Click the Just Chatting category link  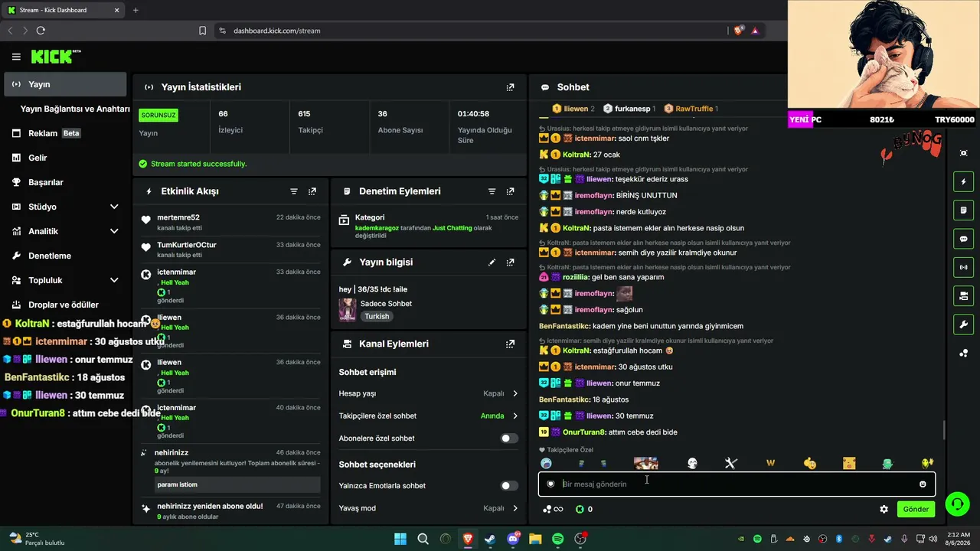452,228
